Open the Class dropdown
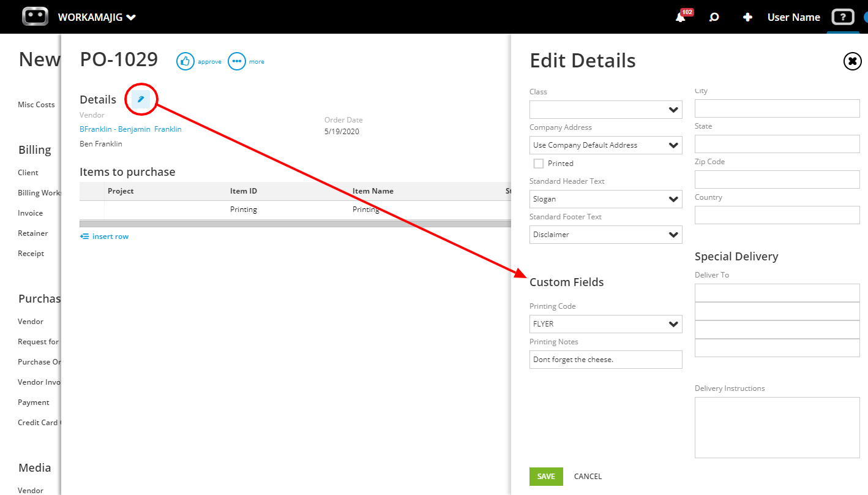 (606, 110)
